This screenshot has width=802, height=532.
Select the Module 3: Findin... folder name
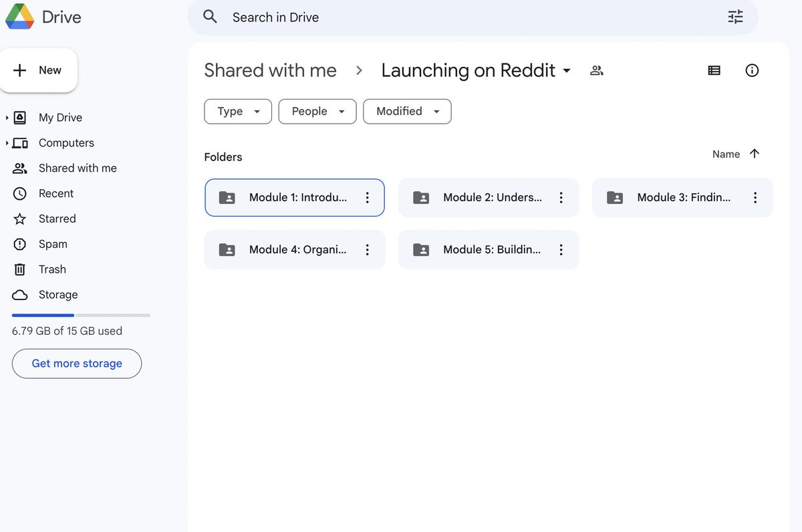coord(684,197)
